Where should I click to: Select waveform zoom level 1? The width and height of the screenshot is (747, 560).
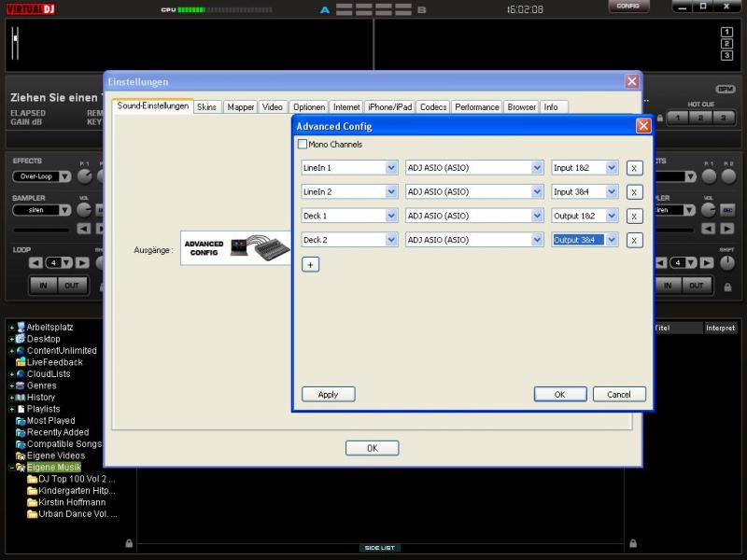726,32
